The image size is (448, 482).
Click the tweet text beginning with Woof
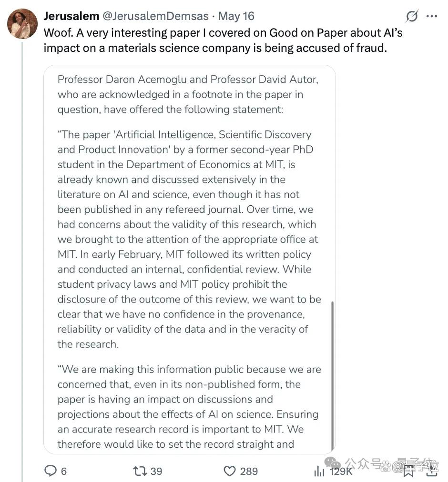(223, 40)
